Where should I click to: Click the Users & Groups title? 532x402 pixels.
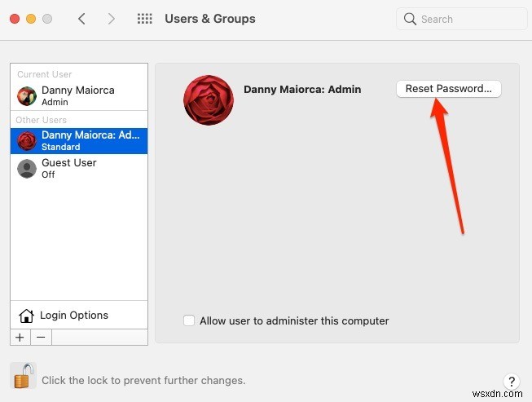click(210, 19)
